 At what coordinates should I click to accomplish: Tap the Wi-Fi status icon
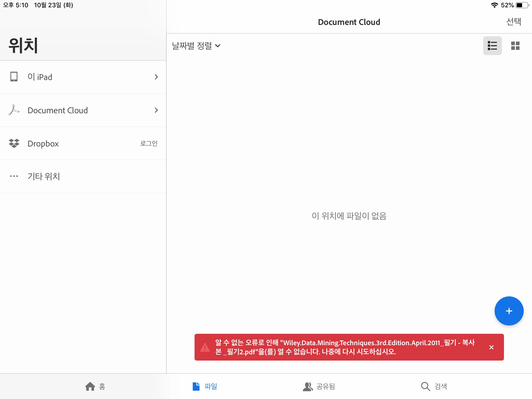point(494,5)
